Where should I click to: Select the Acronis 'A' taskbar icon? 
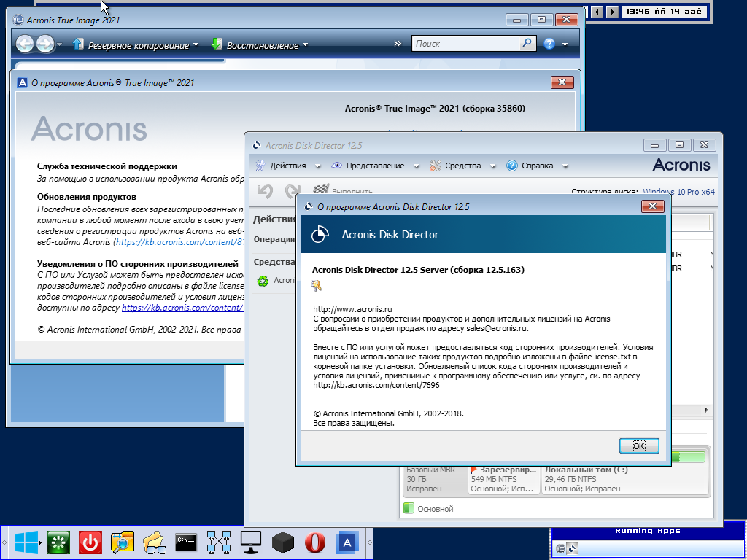(348, 542)
